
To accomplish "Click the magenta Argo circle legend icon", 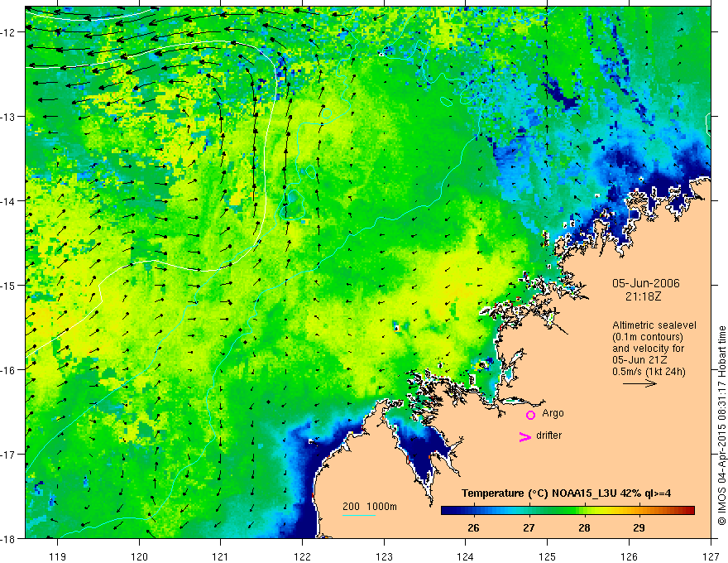I will (x=530, y=415).
